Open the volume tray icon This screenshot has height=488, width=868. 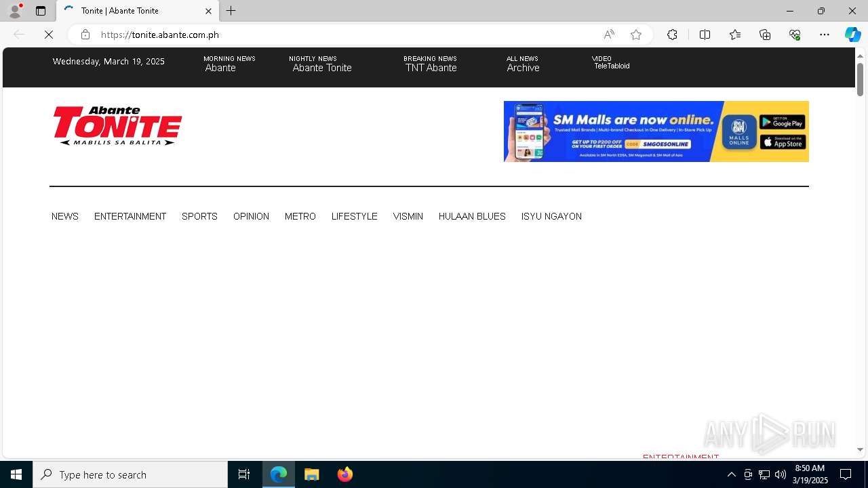781,474
